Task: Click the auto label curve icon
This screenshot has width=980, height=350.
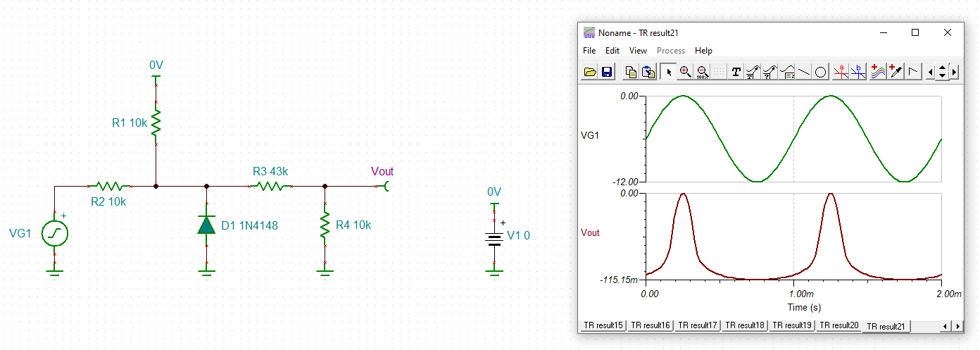Action: (753, 72)
